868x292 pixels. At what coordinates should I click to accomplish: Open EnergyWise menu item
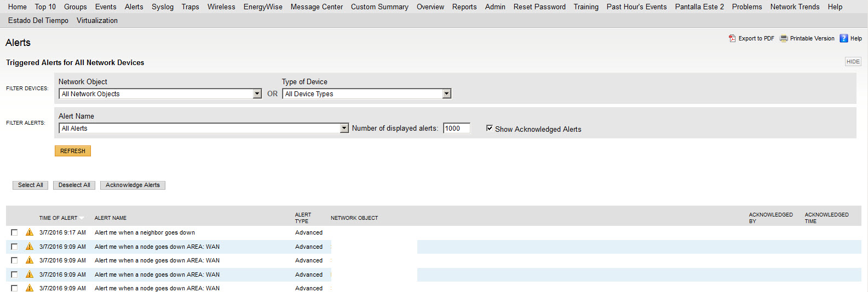click(x=263, y=7)
